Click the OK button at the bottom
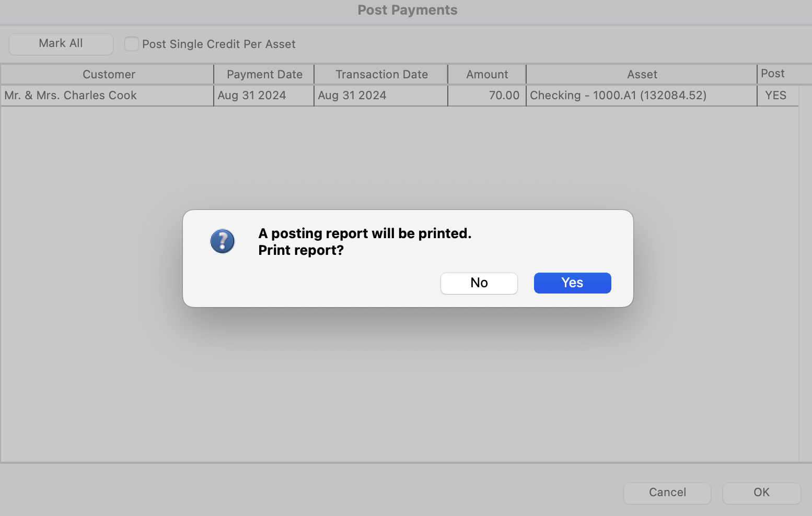812x516 pixels. (761, 492)
